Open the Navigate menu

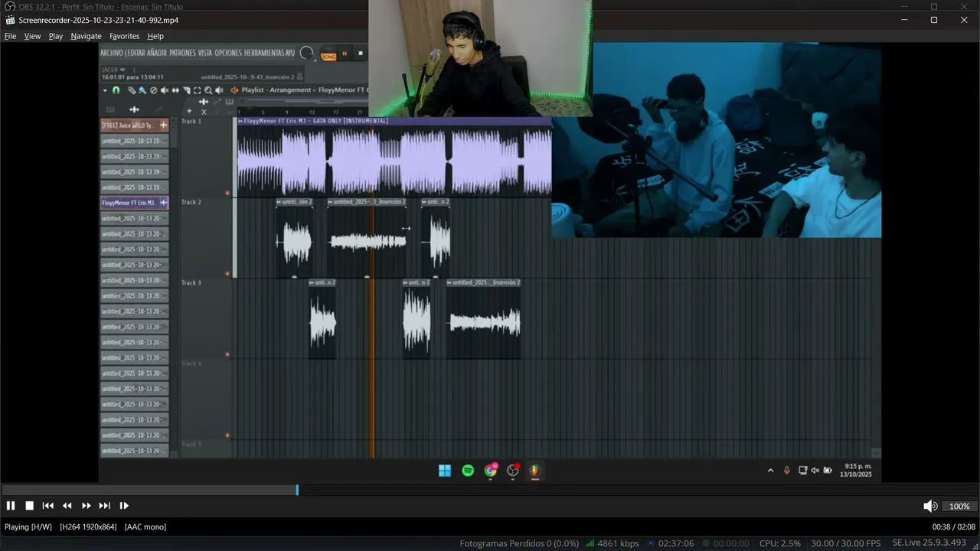(x=86, y=36)
